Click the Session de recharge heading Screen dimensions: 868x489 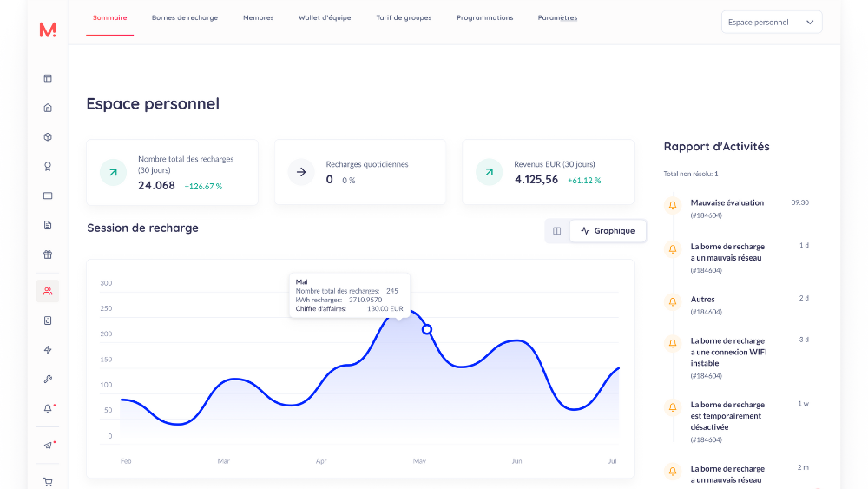[x=143, y=228]
